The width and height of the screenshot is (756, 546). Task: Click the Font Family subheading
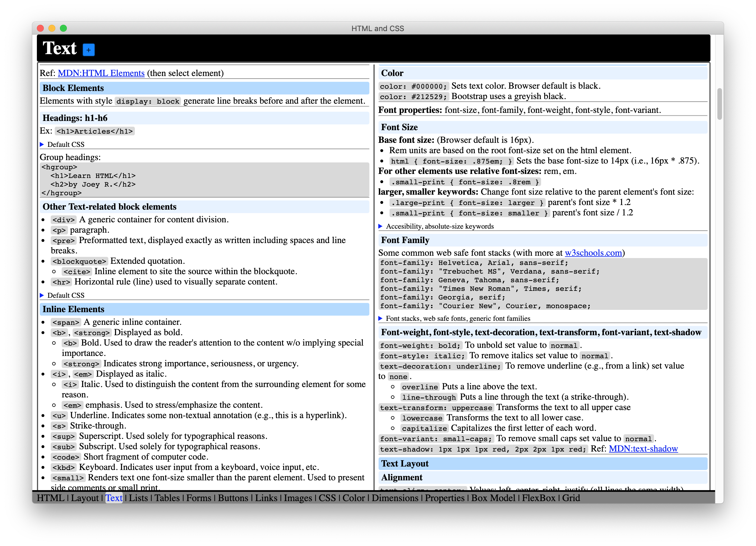point(543,240)
